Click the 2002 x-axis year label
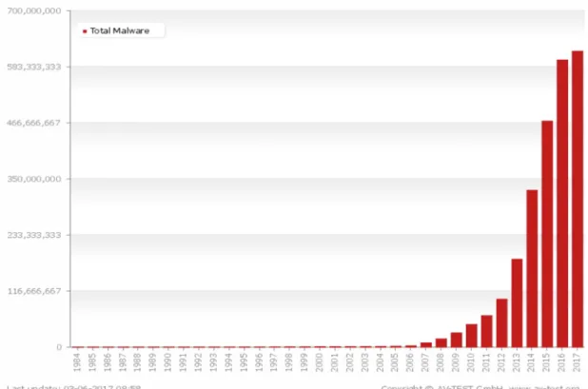Image resolution: width=588 pixels, height=389 pixels. tap(350, 362)
